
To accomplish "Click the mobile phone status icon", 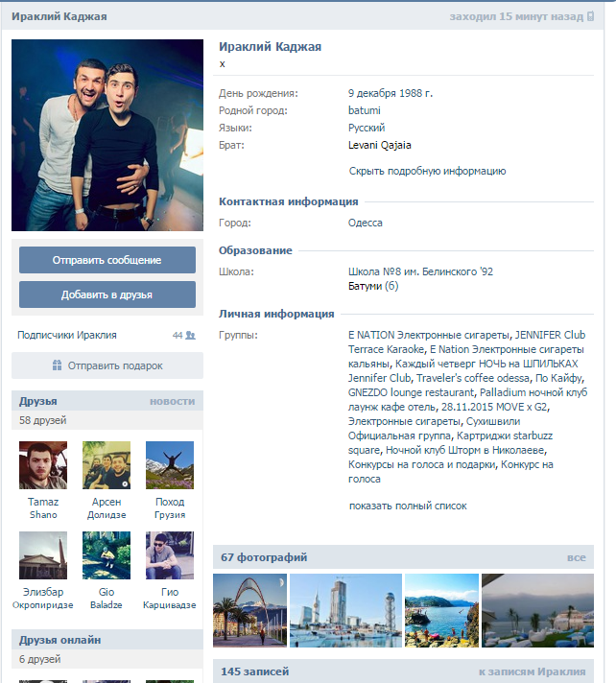I will tap(590, 16).
